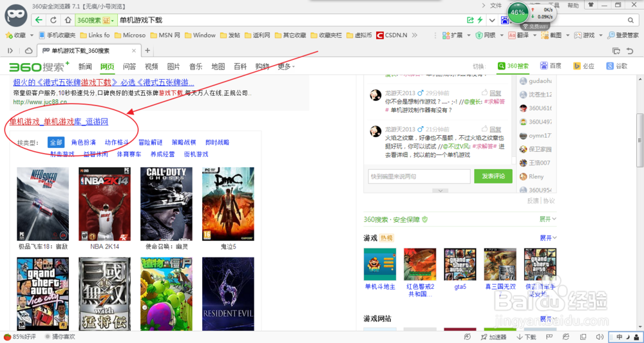
Task: Open the 帮助 menu
Action: tap(573, 5)
